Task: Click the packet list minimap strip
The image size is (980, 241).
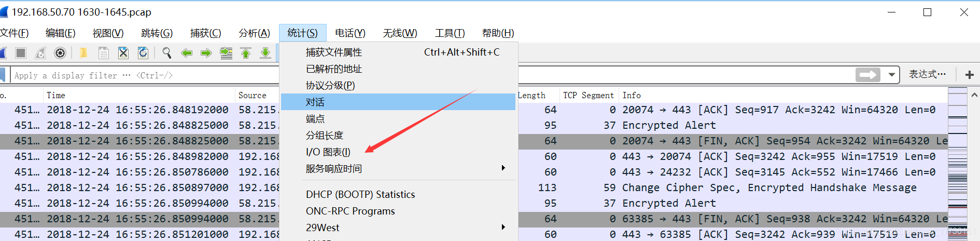Action: pyautogui.click(x=958, y=164)
